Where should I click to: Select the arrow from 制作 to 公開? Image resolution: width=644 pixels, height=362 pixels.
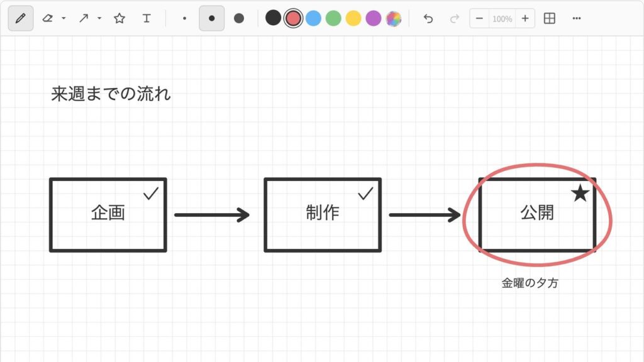425,215
